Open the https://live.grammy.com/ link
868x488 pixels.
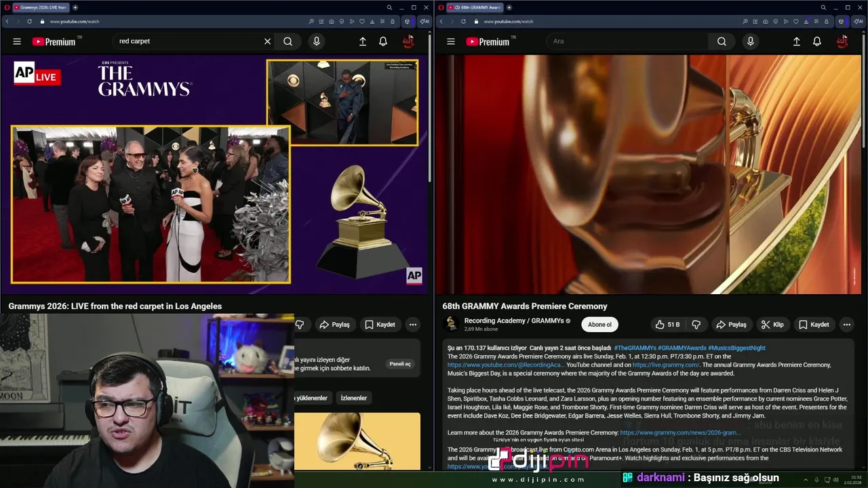666,365
